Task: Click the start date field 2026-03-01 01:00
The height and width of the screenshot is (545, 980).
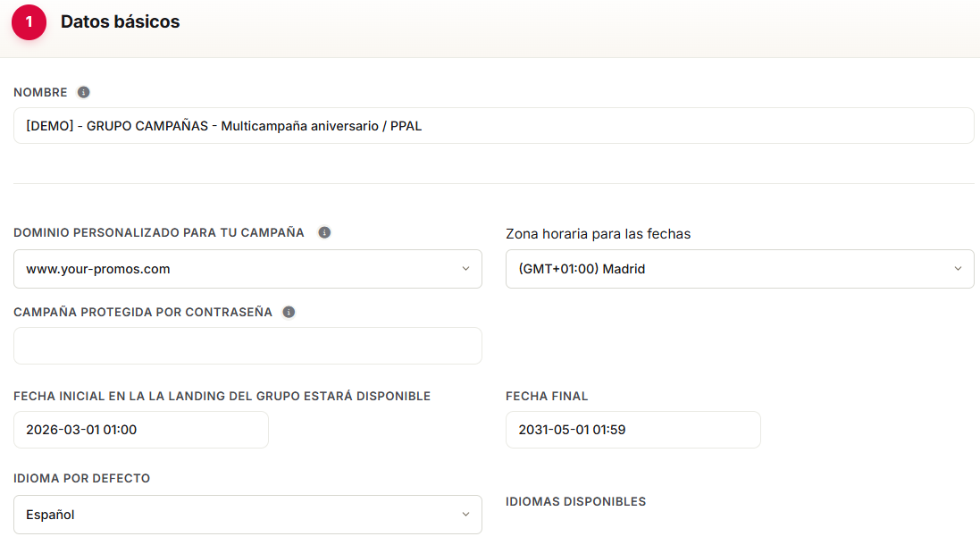Action: 140,430
